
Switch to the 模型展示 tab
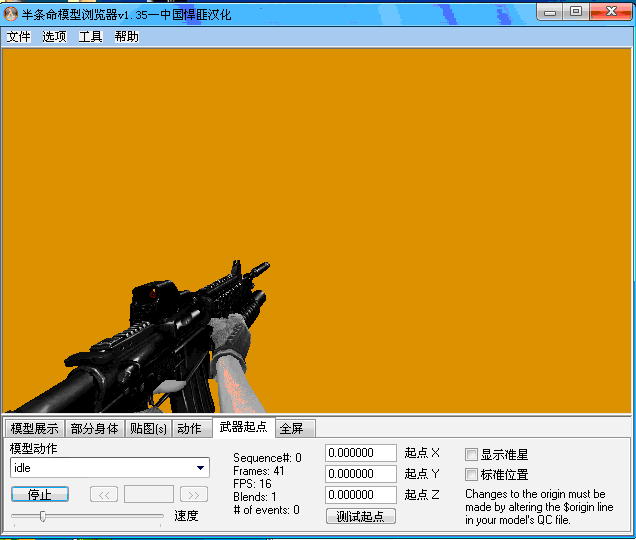35,429
